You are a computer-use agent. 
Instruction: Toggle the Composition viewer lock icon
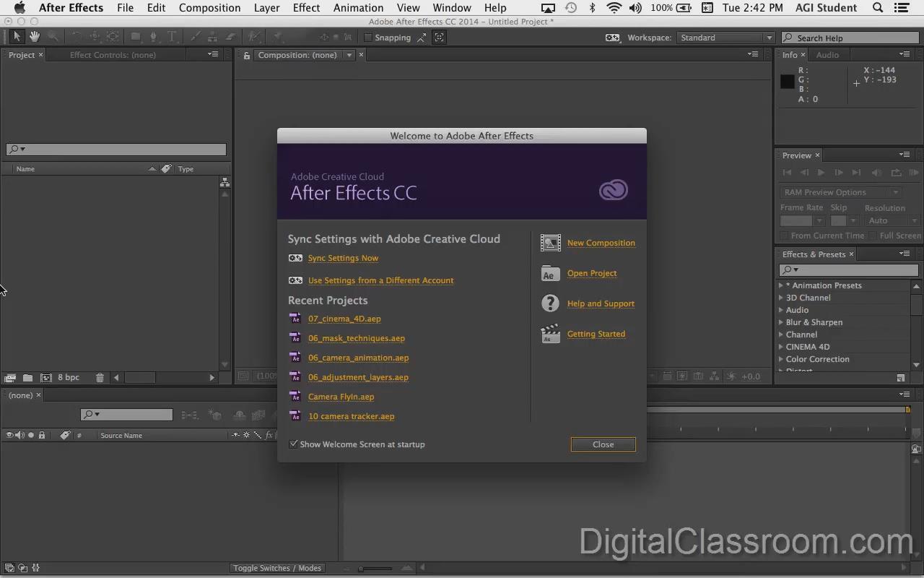[x=246, y=55]
